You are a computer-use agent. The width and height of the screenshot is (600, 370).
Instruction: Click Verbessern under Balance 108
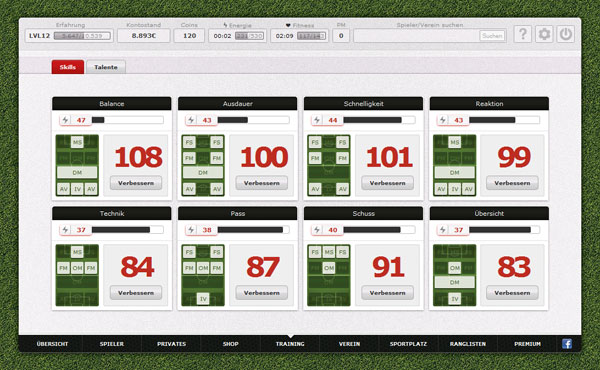[136, 183]
